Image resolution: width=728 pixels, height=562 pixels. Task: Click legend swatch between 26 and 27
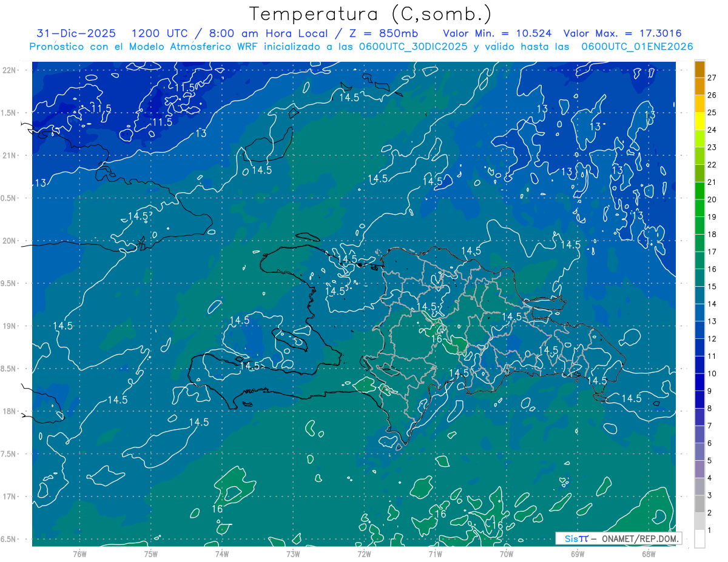pos(699,87)
